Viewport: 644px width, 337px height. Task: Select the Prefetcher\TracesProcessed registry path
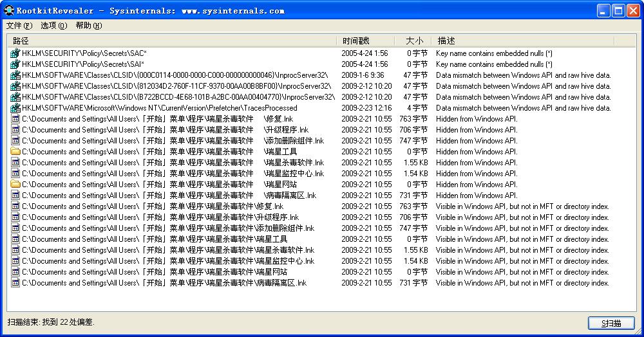coord(159,108)
